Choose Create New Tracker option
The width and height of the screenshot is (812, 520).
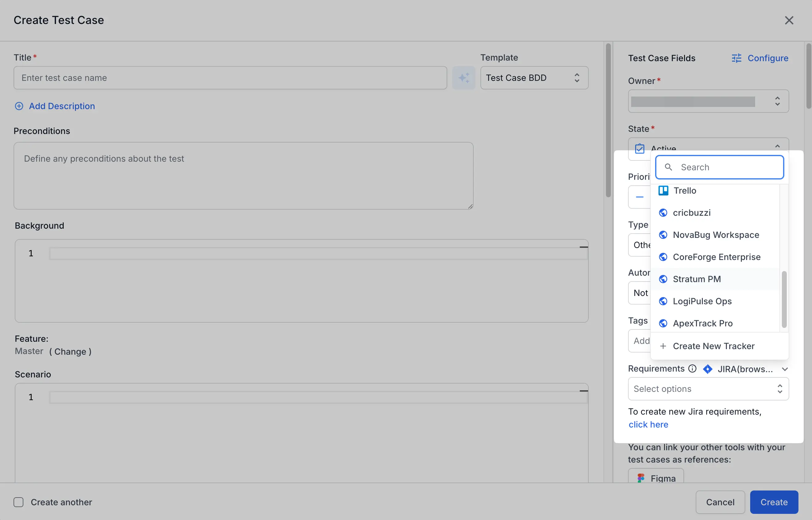719,346
